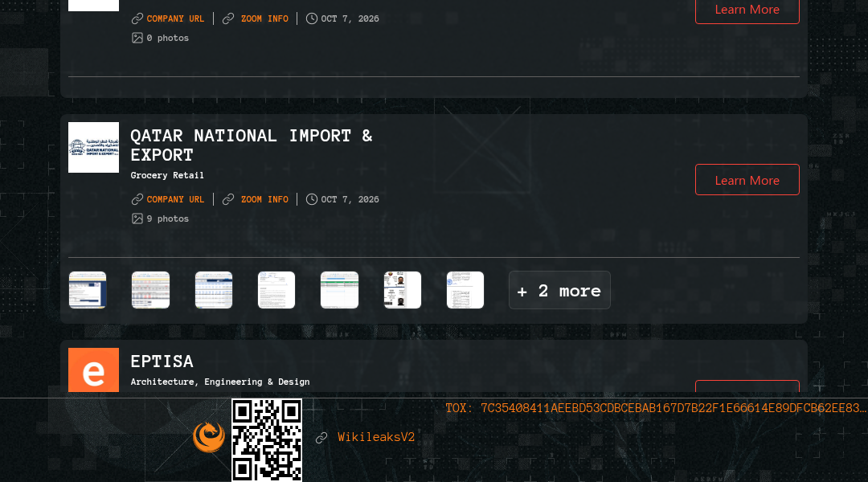Viewport: 868px width, 482px height.
Task: Click the Architecture, Engineering & Design text
Action: click(x=219, y=382)
